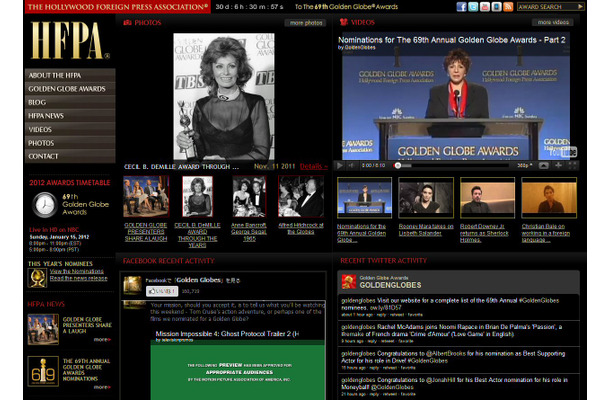
Task: Open HFPA News sidebar menu item
Action: [x=70, y=116]
